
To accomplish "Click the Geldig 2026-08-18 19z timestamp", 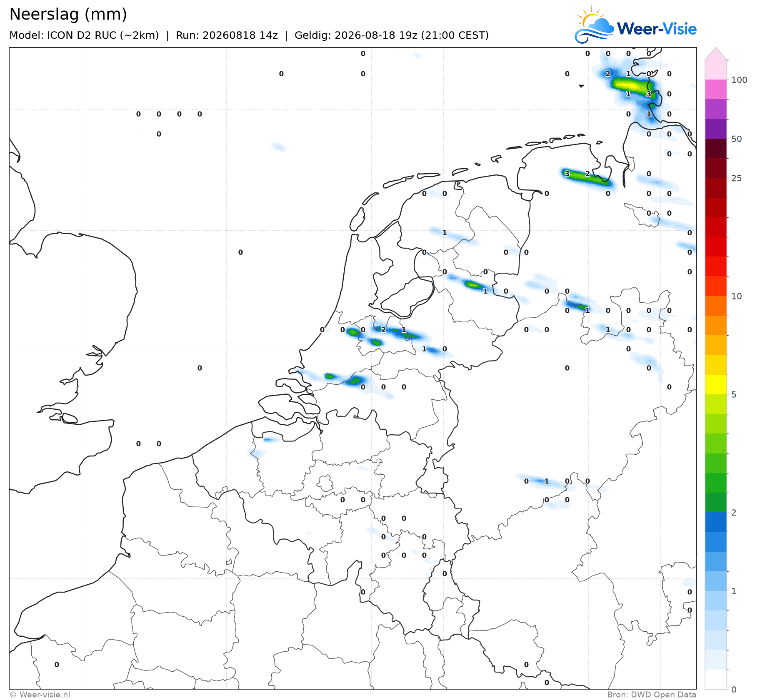I will [392, 35].
